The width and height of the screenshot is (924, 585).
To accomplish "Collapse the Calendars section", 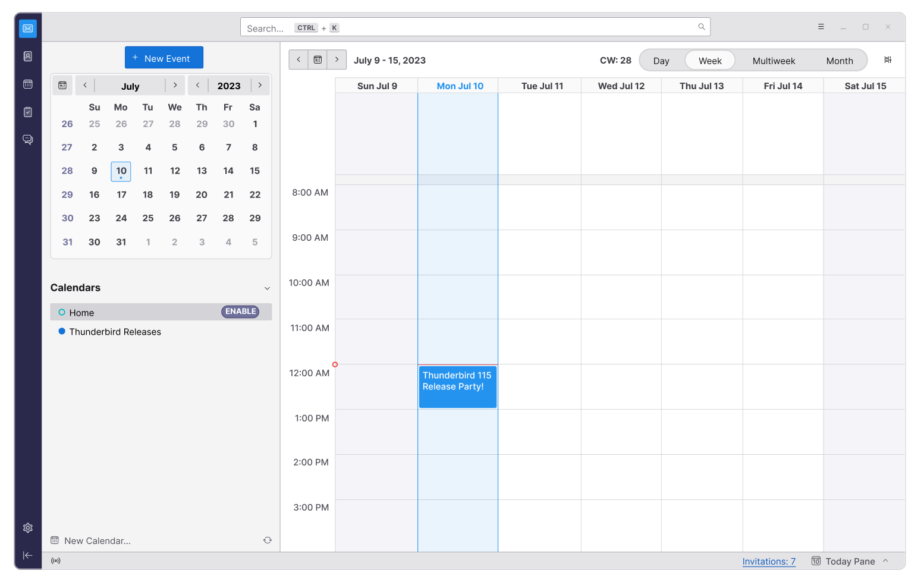I will (x=267, y=288).
